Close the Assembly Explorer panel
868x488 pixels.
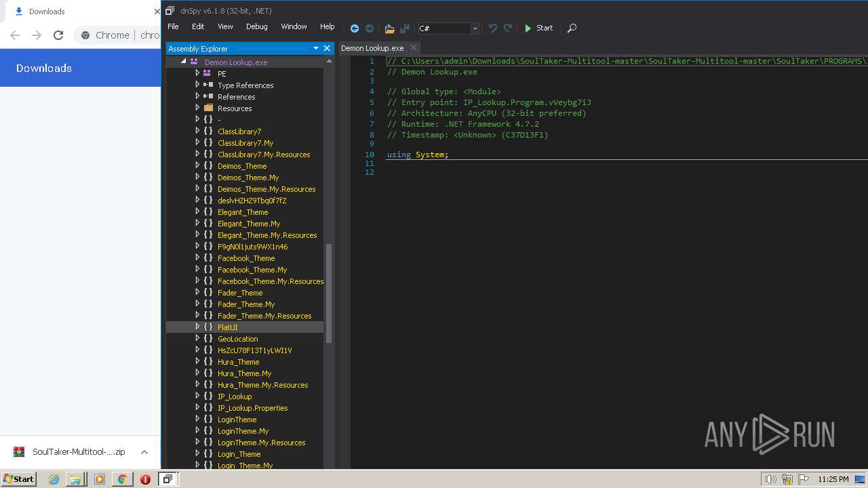327,48
